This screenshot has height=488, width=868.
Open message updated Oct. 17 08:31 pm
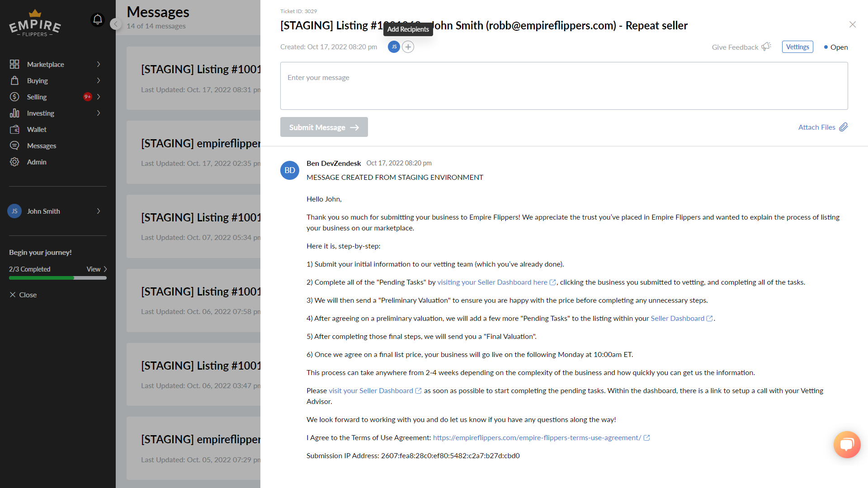pos(193,78)
